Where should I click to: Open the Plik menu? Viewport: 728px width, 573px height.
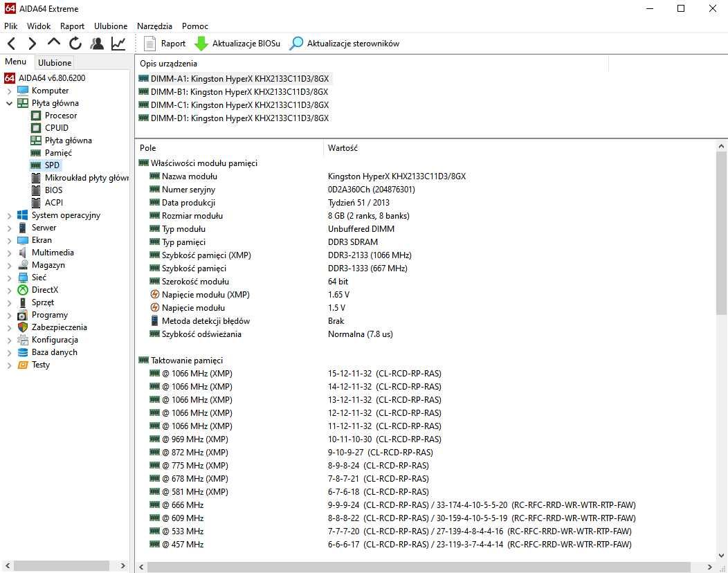coord(10,26)
